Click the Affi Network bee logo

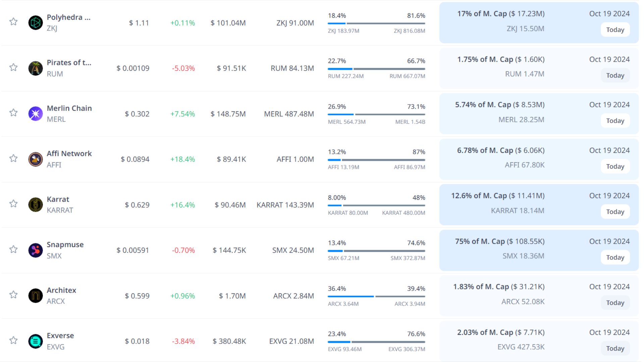tap(36, 159)
